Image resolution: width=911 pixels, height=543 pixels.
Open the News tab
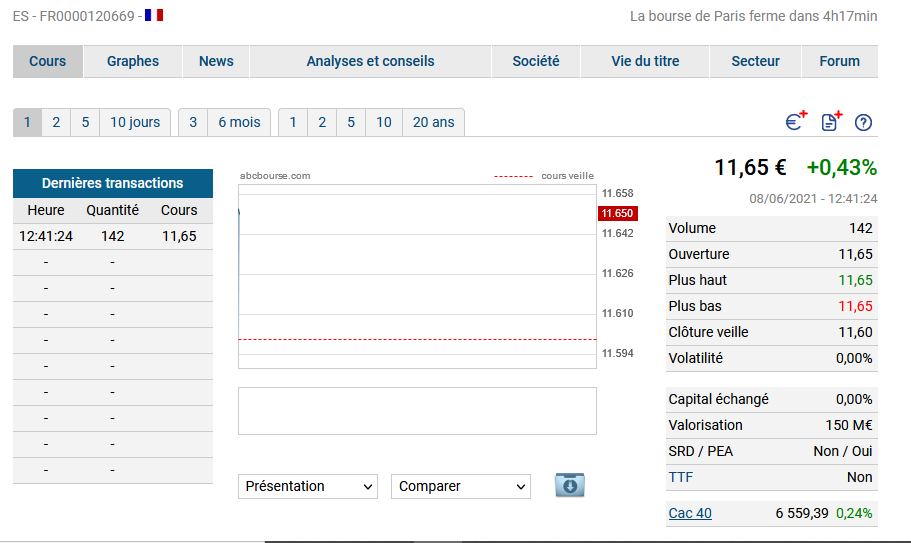216,61
